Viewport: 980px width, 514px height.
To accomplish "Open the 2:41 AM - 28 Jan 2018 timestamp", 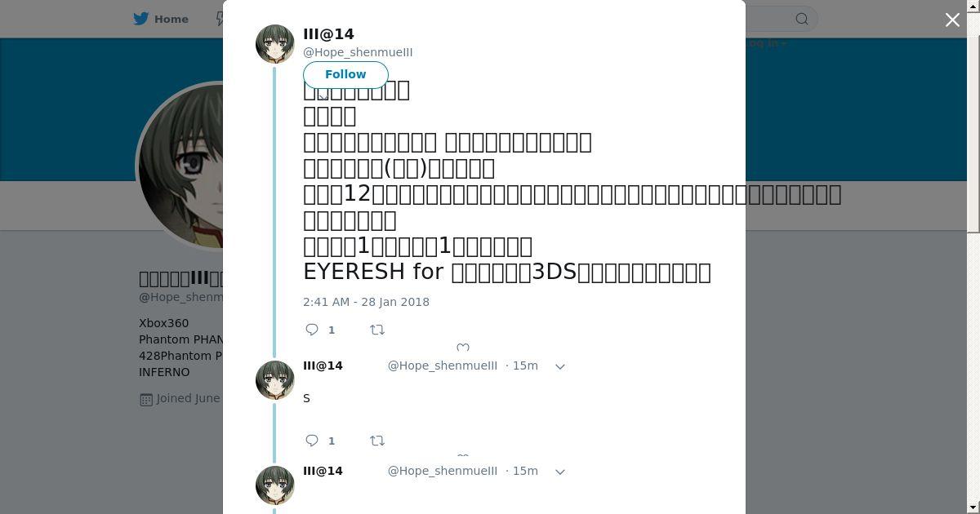I will pyautogui.click(x=366, y=302).
